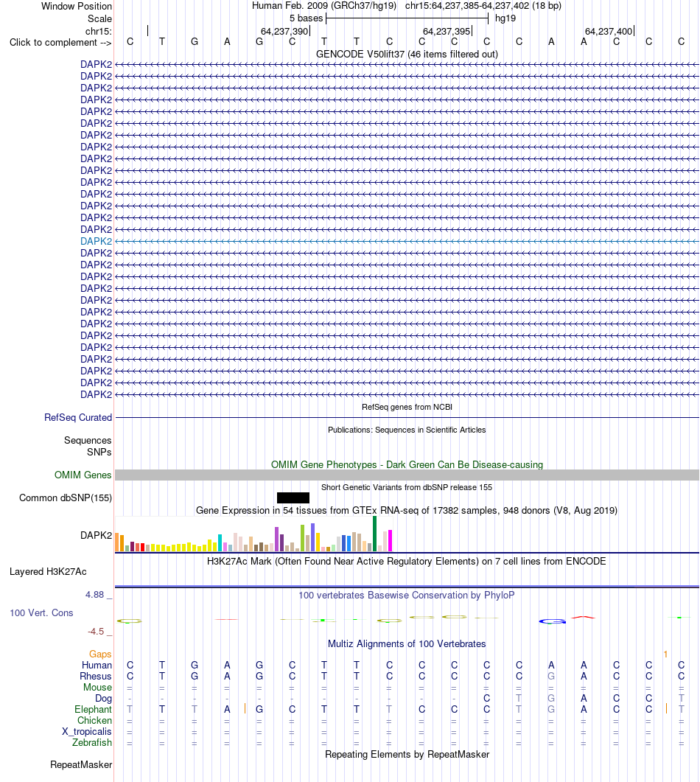Open the GENCODE V50lift37 track title

click(x=407, y=54)
